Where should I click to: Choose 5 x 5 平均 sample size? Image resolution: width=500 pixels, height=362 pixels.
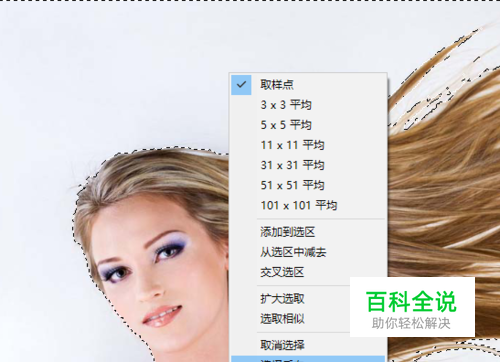(308, 125)
